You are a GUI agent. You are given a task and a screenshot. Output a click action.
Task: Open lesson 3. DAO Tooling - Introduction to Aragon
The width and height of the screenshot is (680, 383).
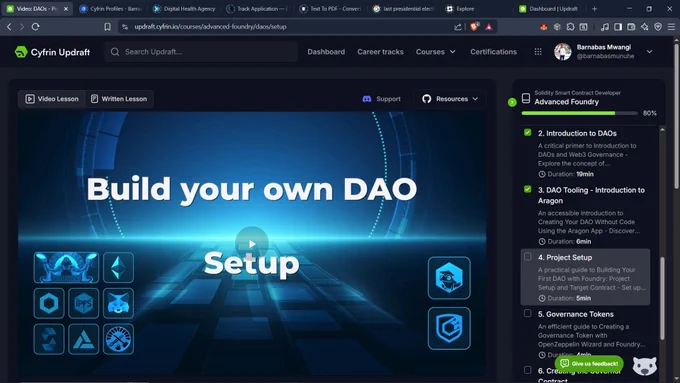591,195
